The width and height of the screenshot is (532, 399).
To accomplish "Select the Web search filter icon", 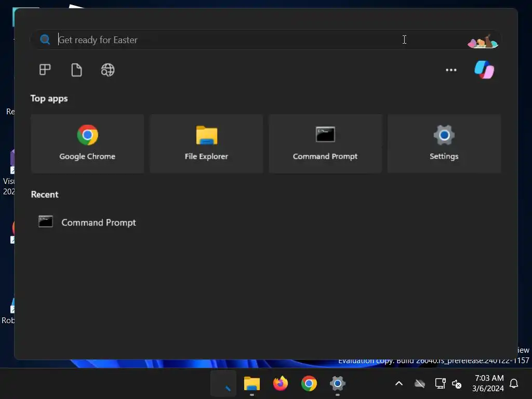I will [108, 70].
